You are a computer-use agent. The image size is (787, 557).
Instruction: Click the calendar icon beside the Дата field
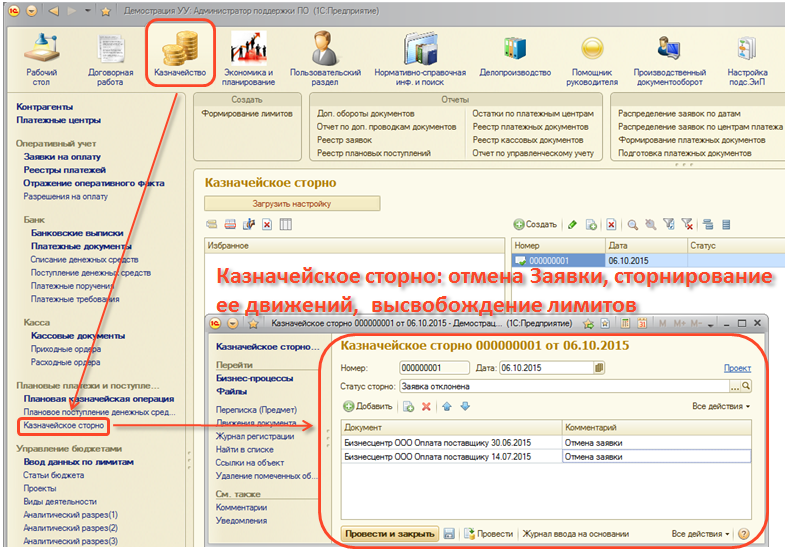(598, 368)
